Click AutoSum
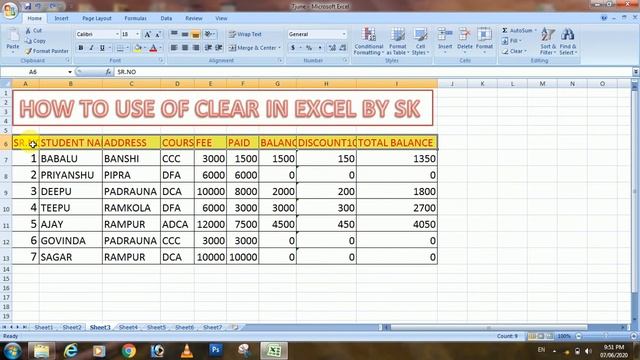 (519, 31)
